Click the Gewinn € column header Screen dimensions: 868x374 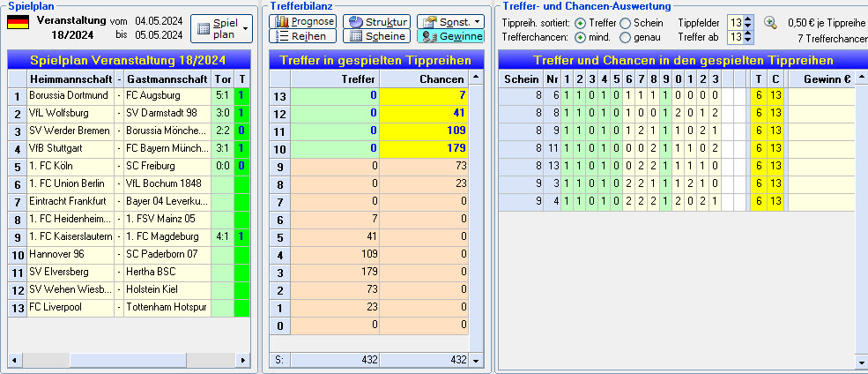(x=821, y=79)
